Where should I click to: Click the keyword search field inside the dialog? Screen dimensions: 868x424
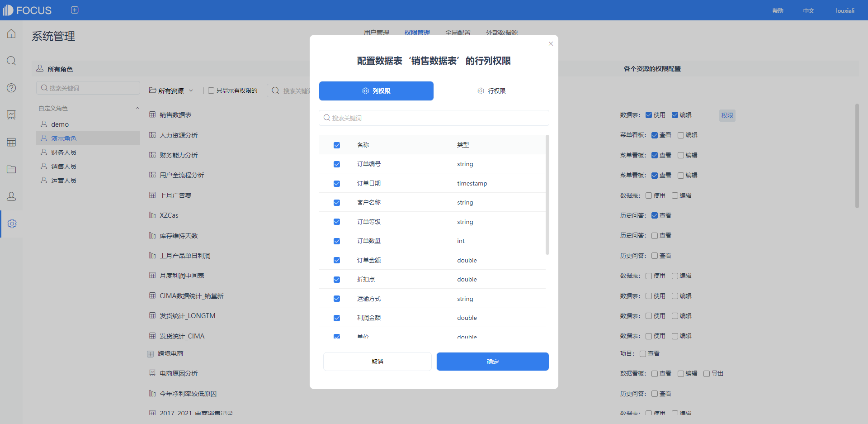(x=434, y=118)
